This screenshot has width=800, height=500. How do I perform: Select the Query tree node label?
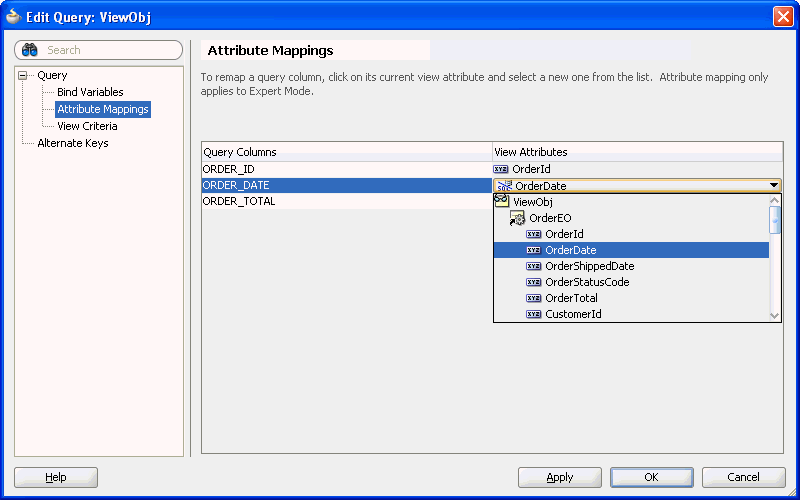point(52,76)
